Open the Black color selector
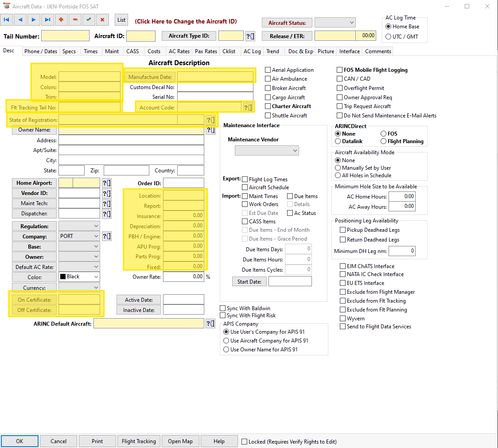 tap(79, 277)
